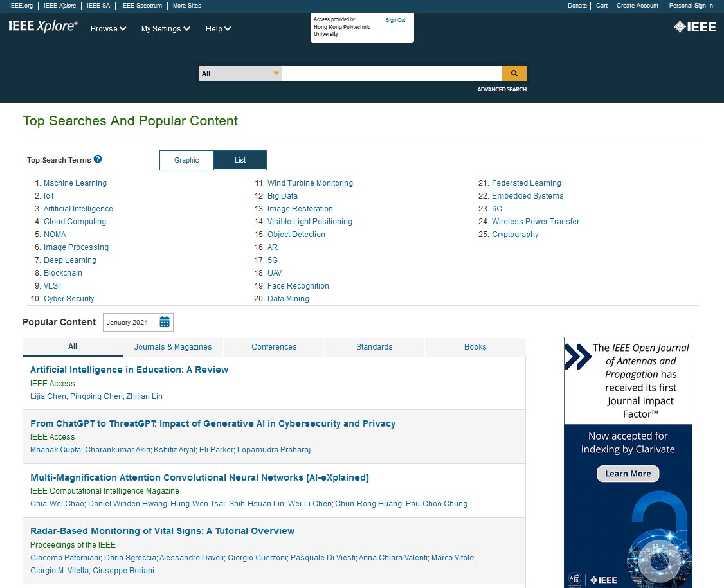Open the Radar-Based Monitoring of Vital Signs article
The image size is (724, 588).
click(162, 531)
